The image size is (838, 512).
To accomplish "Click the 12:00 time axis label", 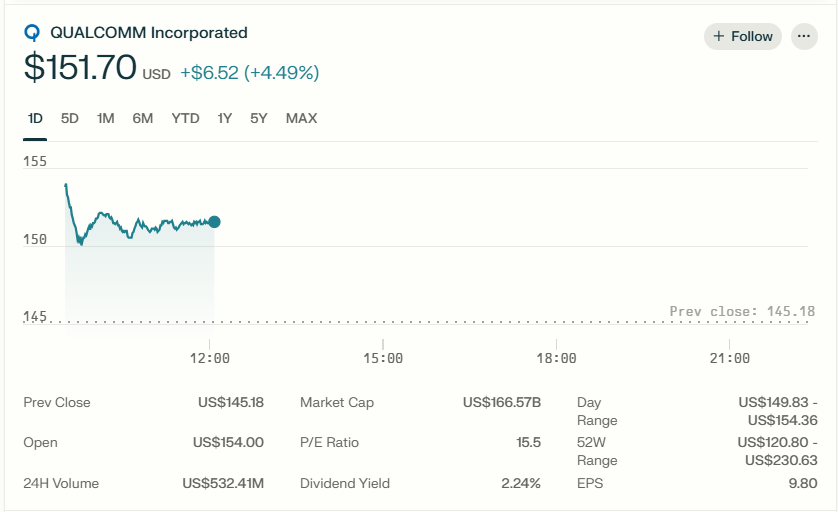I will 210,358.
